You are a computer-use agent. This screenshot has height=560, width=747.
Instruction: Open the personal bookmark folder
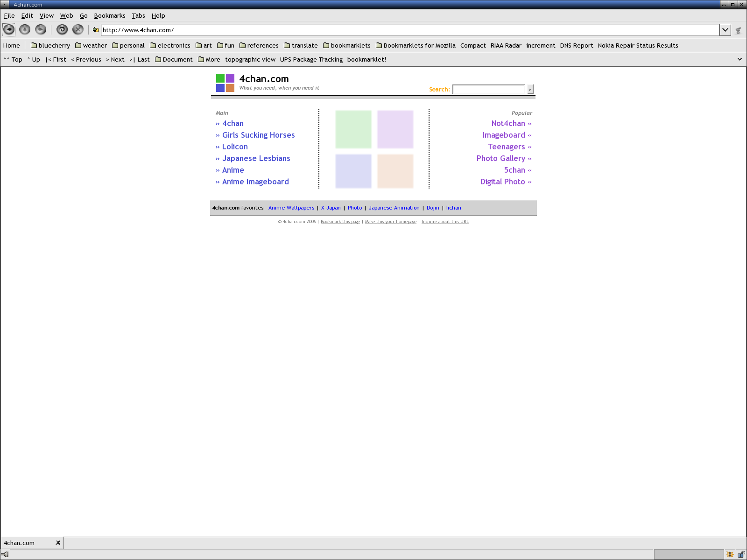tap(128, 45)
